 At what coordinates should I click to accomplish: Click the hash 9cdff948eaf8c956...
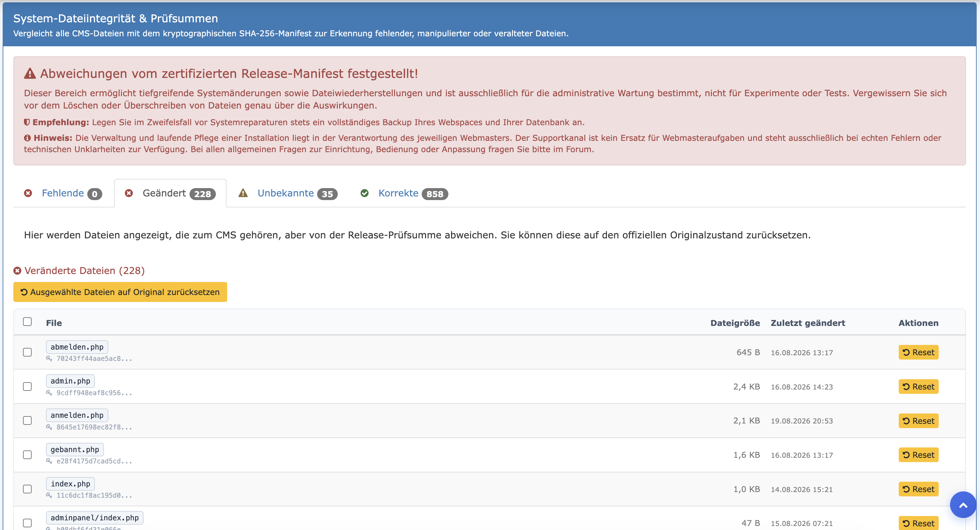pyautogui.click(x=94, y=393)
